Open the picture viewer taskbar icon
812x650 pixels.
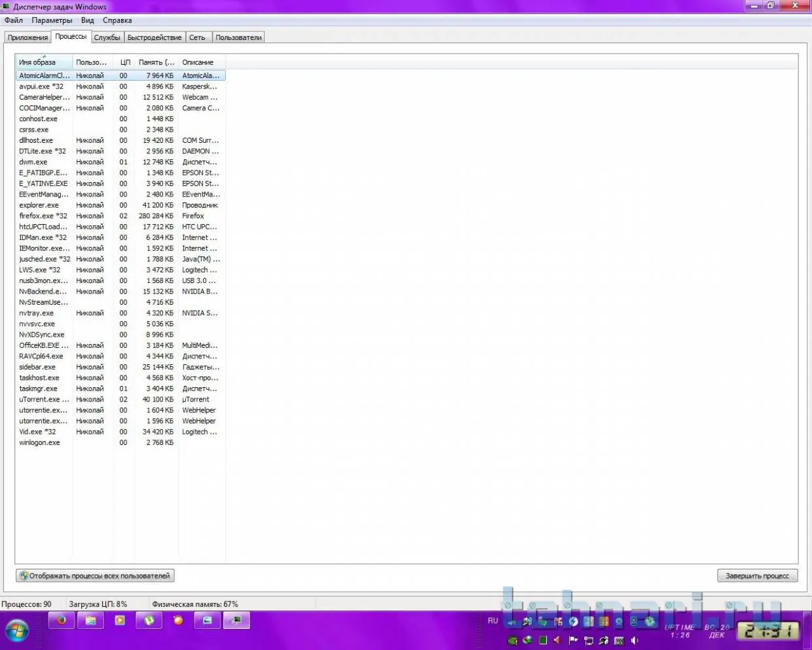tap(207, 620)
